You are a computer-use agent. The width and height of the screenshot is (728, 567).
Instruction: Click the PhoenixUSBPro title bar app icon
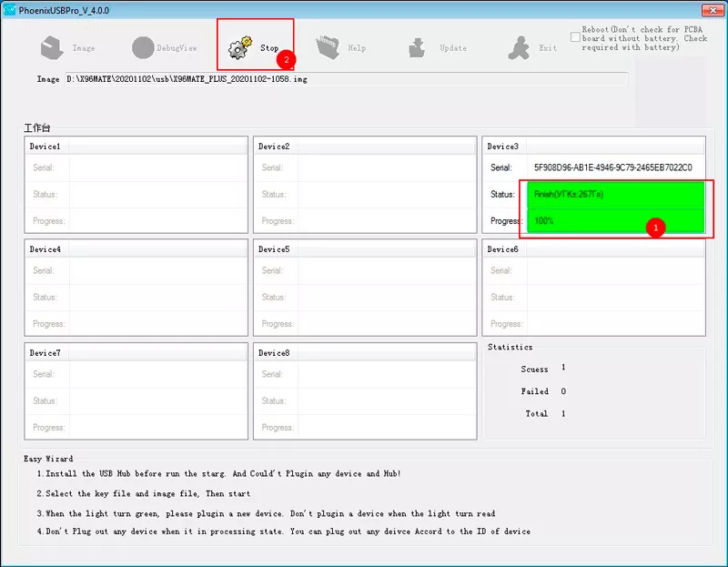click(9, 10)
